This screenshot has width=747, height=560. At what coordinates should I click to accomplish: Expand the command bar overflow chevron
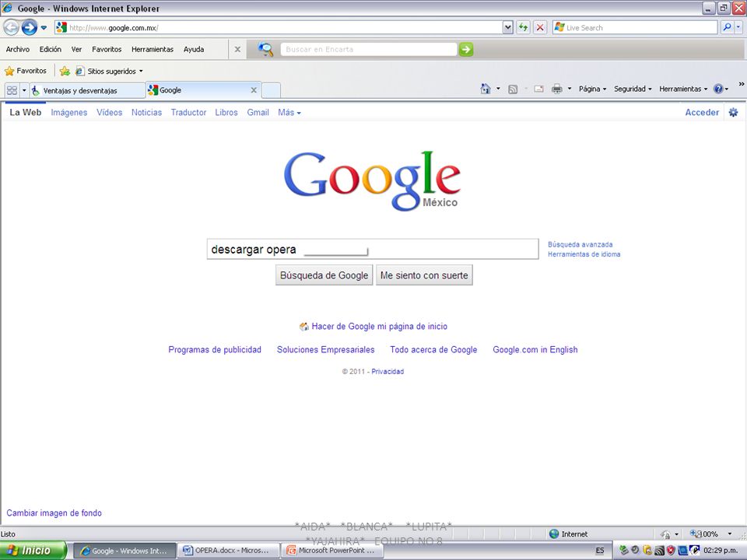coord(742,84)
